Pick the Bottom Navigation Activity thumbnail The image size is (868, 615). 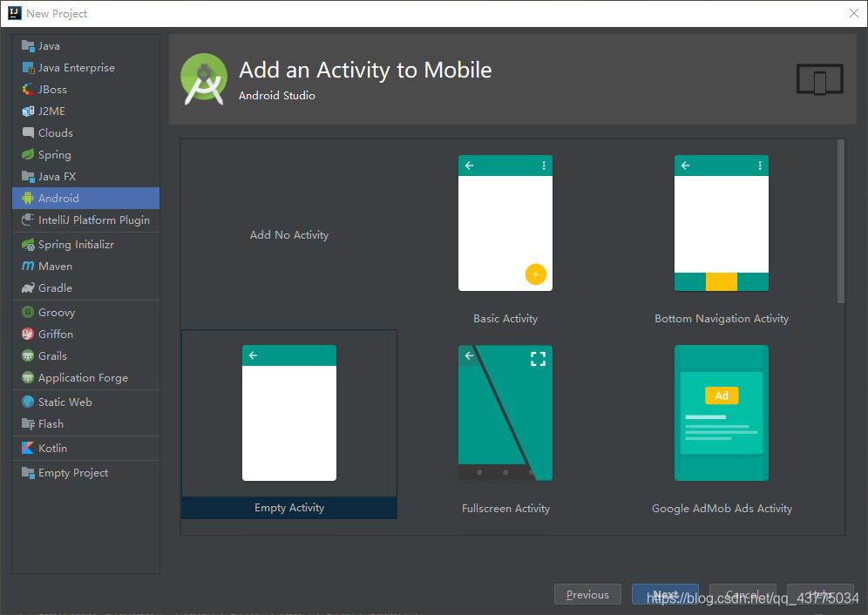click(x=722, y=223)
